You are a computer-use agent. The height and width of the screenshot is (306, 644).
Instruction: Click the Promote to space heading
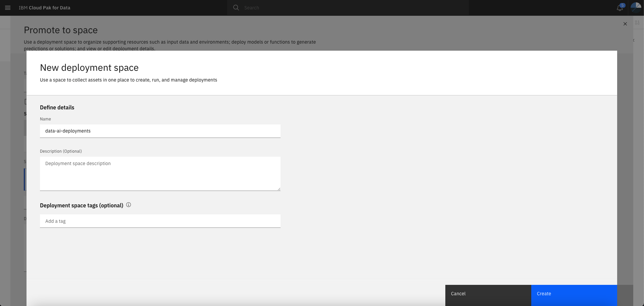tap(61, 30)
